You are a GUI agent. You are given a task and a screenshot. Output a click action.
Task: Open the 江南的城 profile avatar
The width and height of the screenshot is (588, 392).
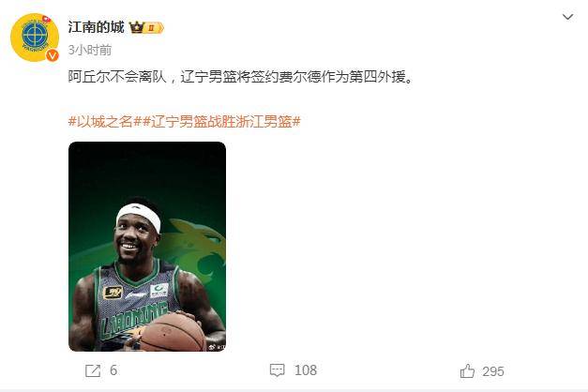(x=35, y=38)
